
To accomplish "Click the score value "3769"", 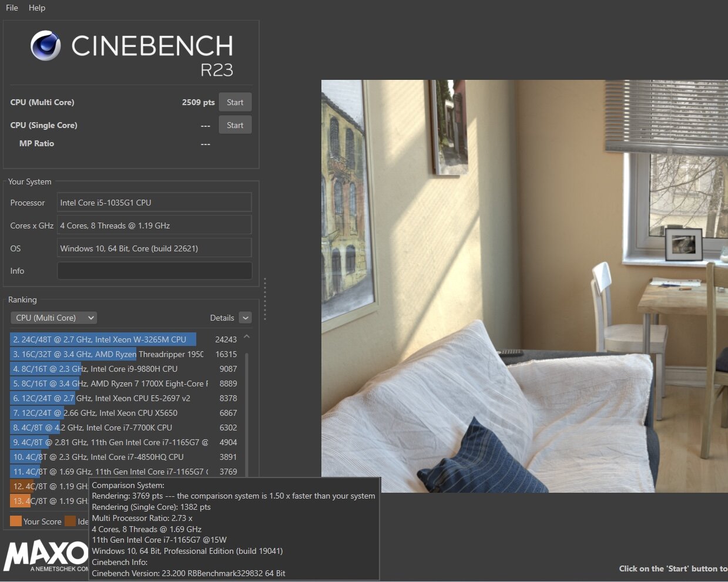I will 229,472.
